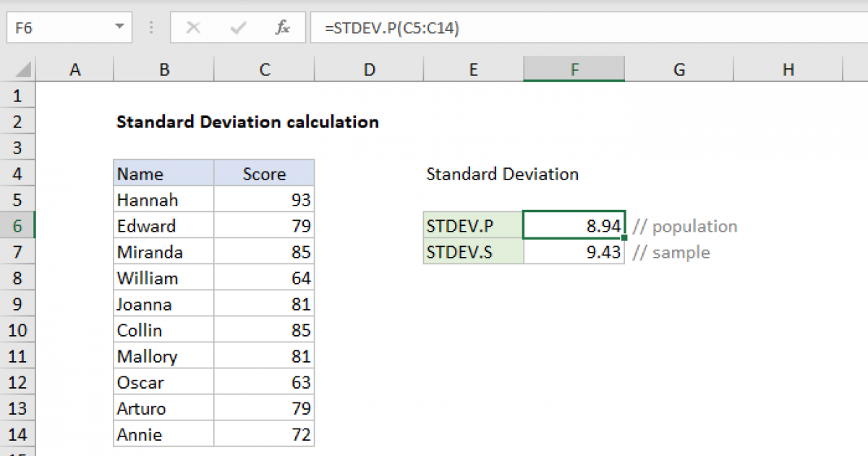Click the Name Box showing F6
Image resolution: width=868 pixels, height=456 pixels.
[58, 28]
